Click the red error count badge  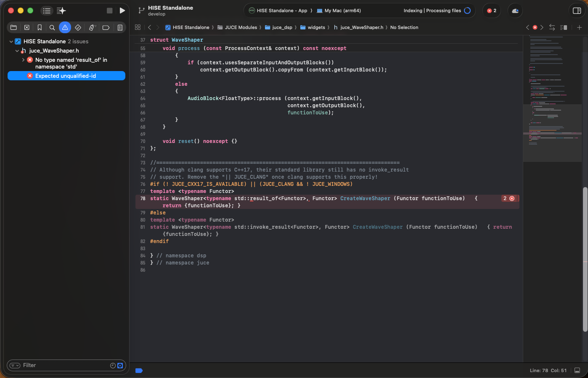tap(491, 11)
